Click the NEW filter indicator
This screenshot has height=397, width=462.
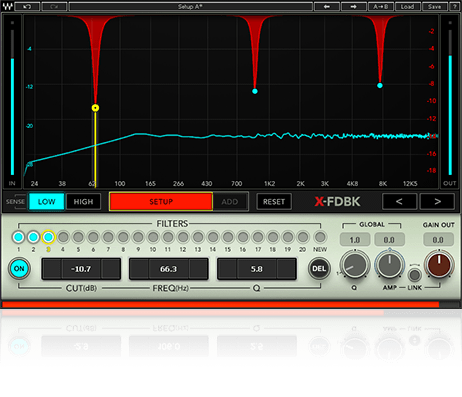(x=320, y=237)
